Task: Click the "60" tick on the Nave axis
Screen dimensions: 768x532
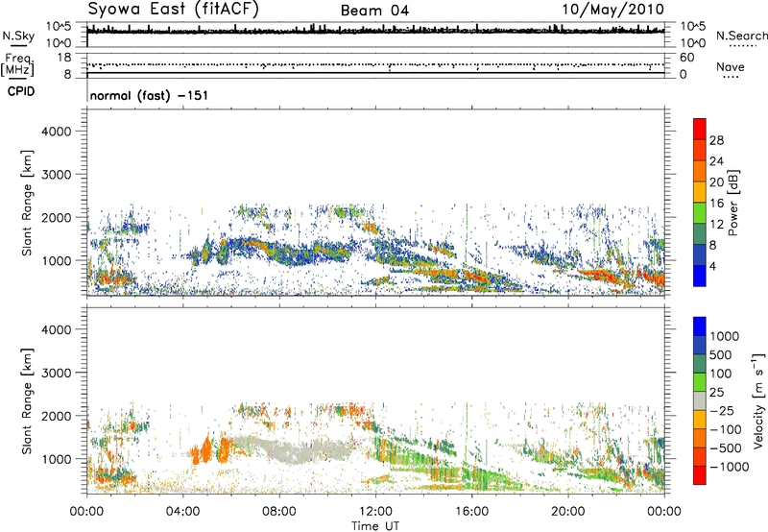Action: 686,58
